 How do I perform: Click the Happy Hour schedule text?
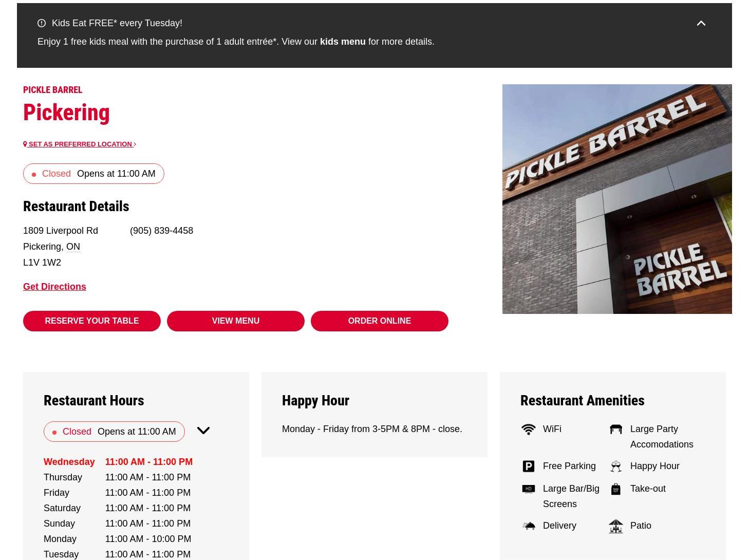372,429
